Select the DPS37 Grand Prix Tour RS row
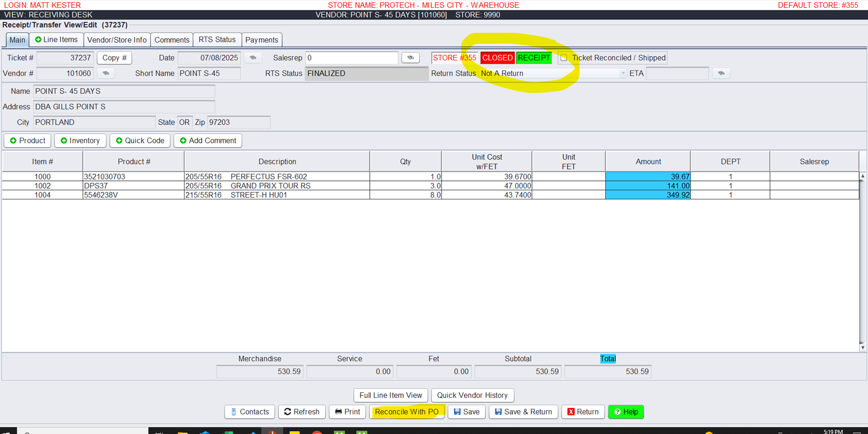Viewport: 868px width, 434px height. (x=276, y=186)
